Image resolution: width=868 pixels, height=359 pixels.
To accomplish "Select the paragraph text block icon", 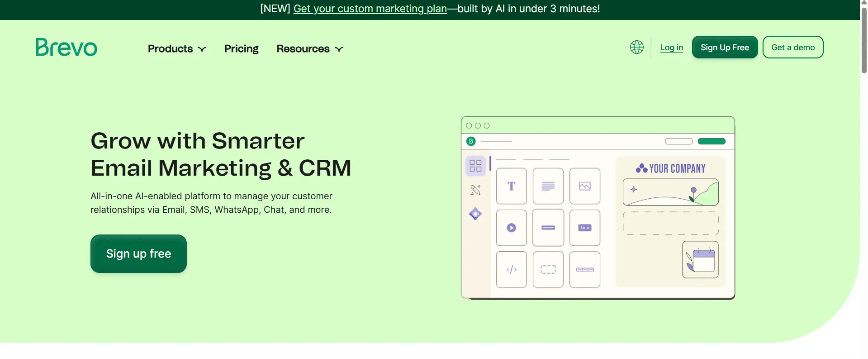I will (548, 186).
